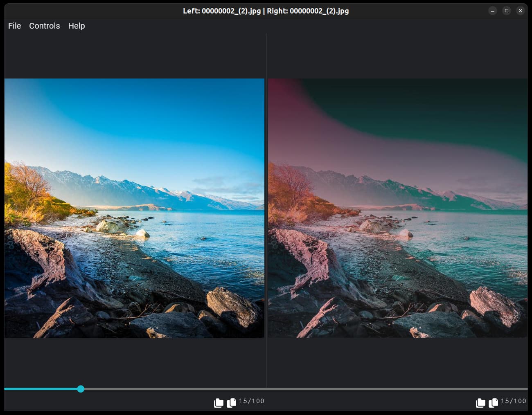Click right pane counter text 15/100
The image size is (532, 415).
pyautogui.click(x=514, y=401)
